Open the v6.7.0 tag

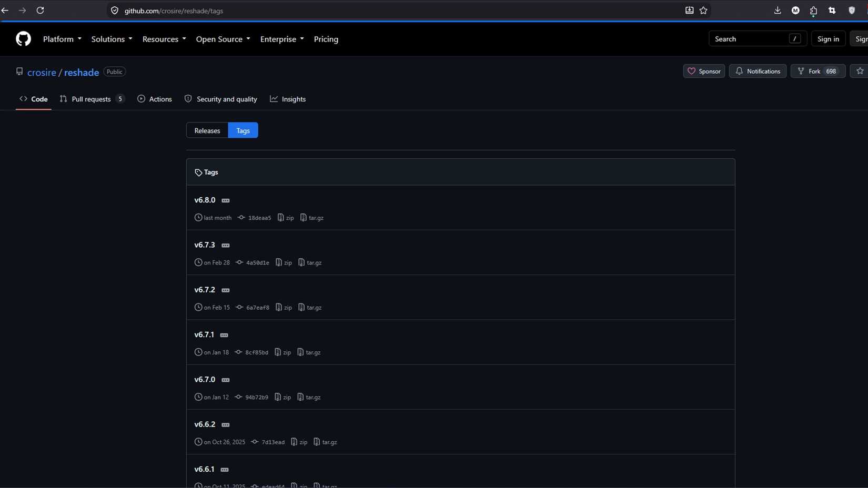point(205,380)
